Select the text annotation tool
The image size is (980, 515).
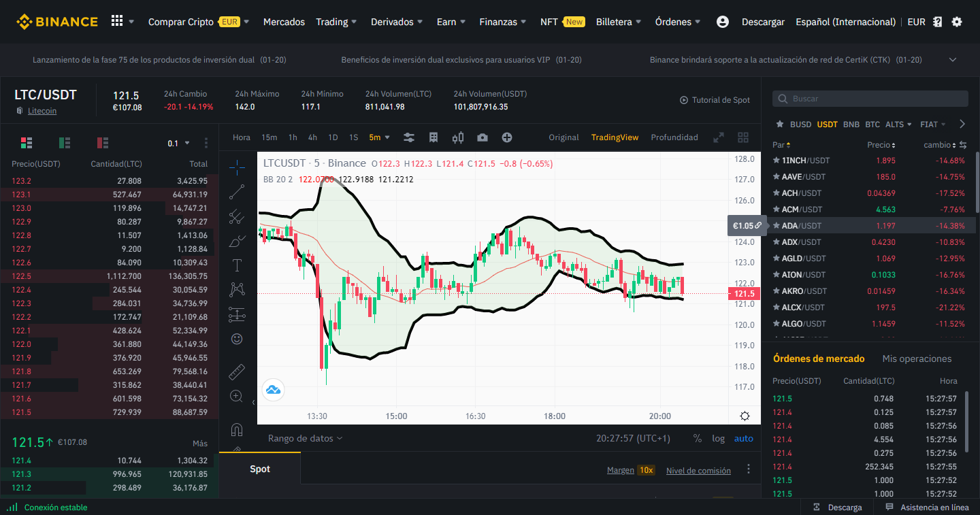[x=237, y=265]
